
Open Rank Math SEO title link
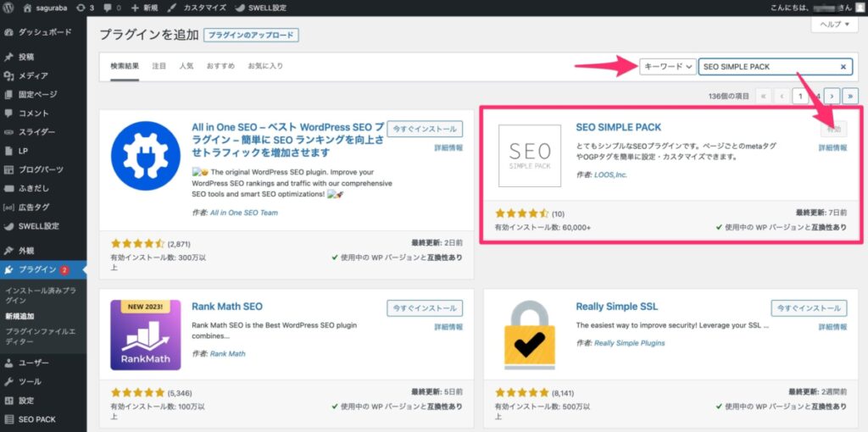click(x=227, y=307)
